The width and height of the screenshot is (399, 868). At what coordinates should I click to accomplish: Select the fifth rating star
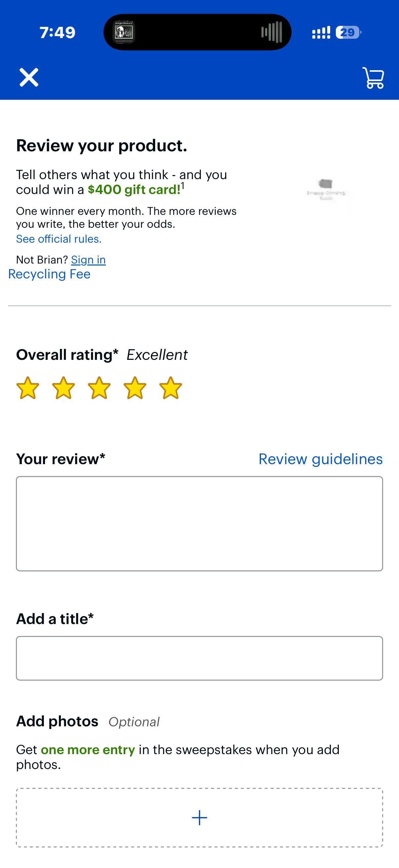170,388
